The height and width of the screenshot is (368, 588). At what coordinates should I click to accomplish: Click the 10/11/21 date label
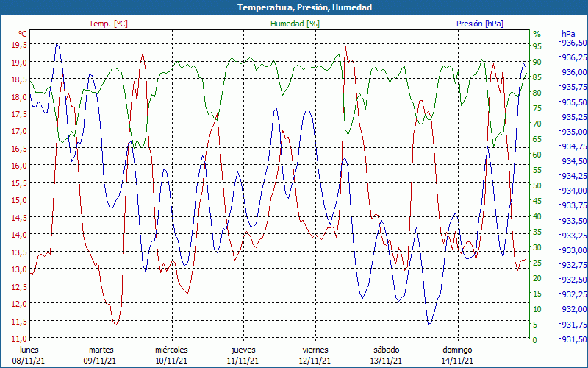pos(172,361)
